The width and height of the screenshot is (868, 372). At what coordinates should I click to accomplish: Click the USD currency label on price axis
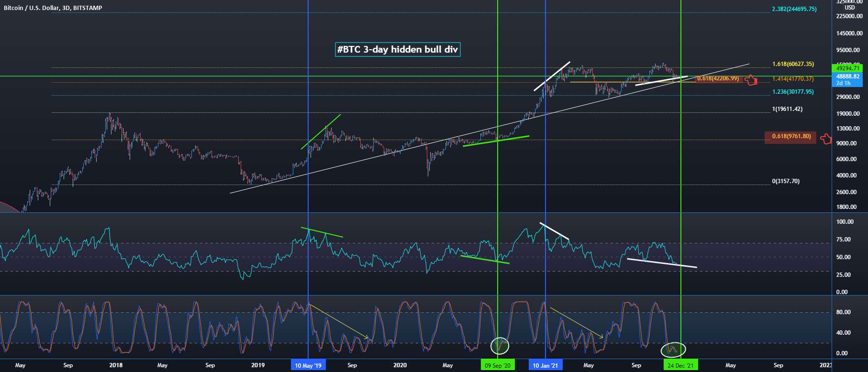pyautogui.click(x=850, y=8)
